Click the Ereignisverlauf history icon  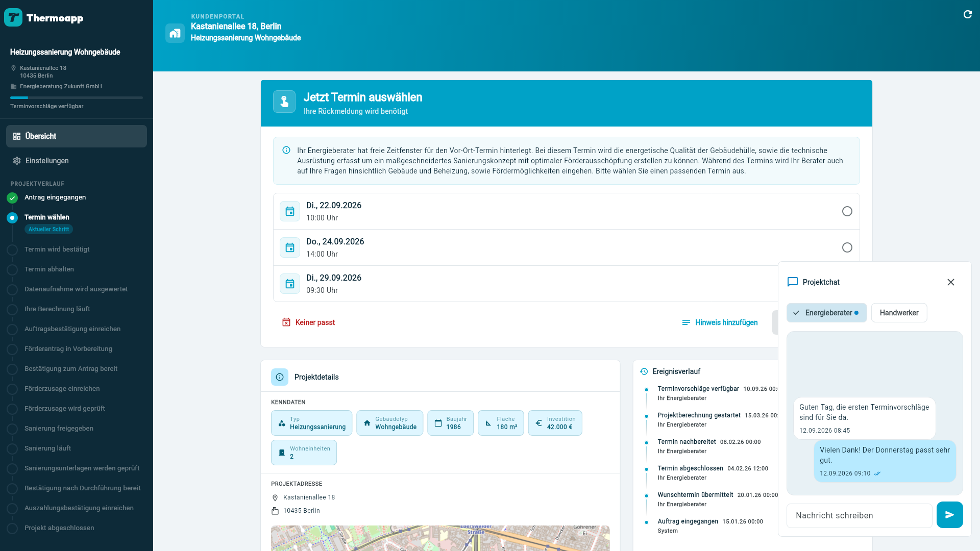click(644, 371)
